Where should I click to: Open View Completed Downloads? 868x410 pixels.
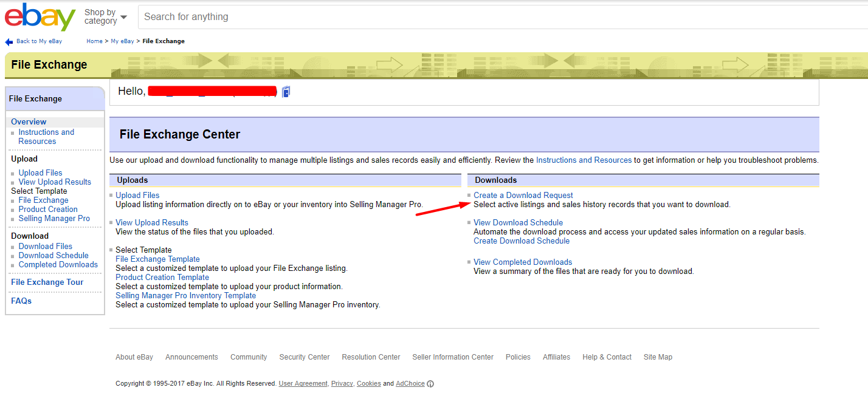(x=523, y=262)
